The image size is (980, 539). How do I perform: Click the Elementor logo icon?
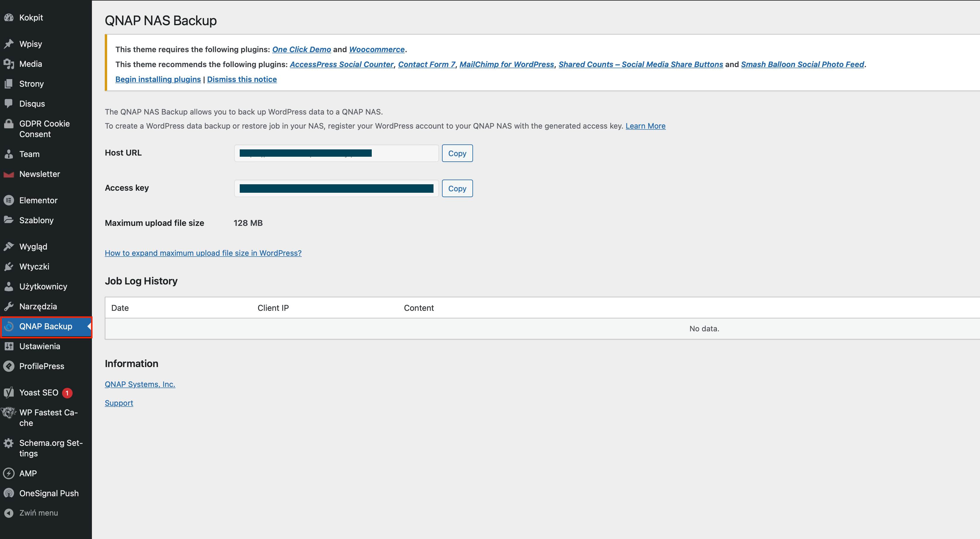9,200
